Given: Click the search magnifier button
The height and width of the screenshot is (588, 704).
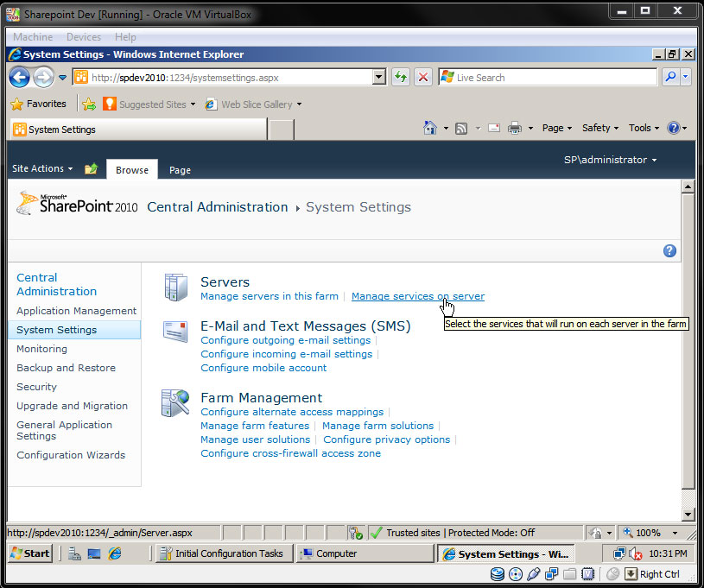Looking at the screenshot, I should pos(670,77).
